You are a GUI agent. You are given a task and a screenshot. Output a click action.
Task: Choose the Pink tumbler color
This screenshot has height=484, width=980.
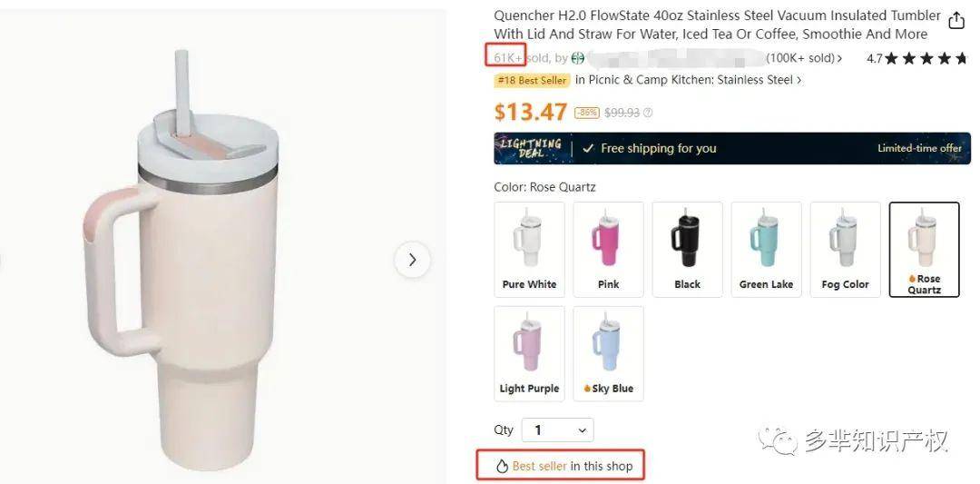tap(608, 249)
